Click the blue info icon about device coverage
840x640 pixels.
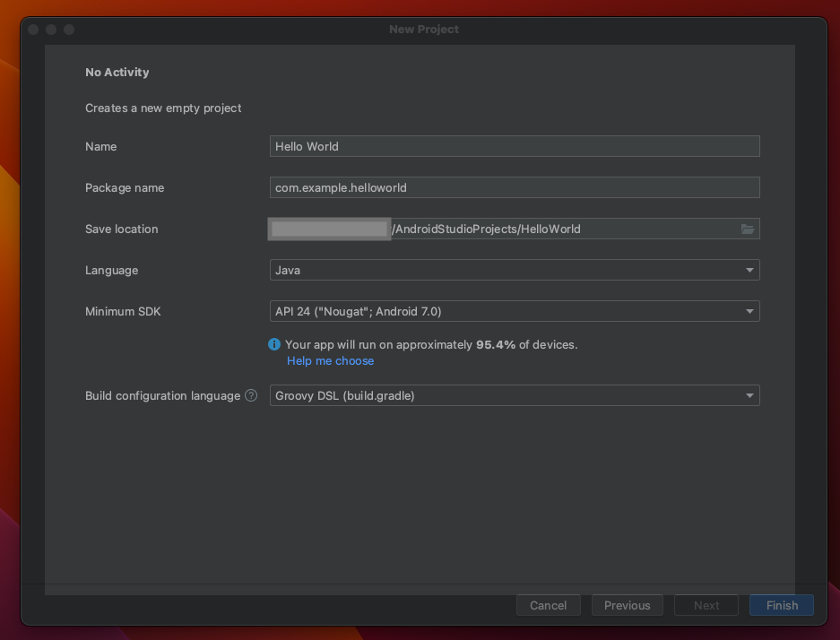tap(274, 344)
